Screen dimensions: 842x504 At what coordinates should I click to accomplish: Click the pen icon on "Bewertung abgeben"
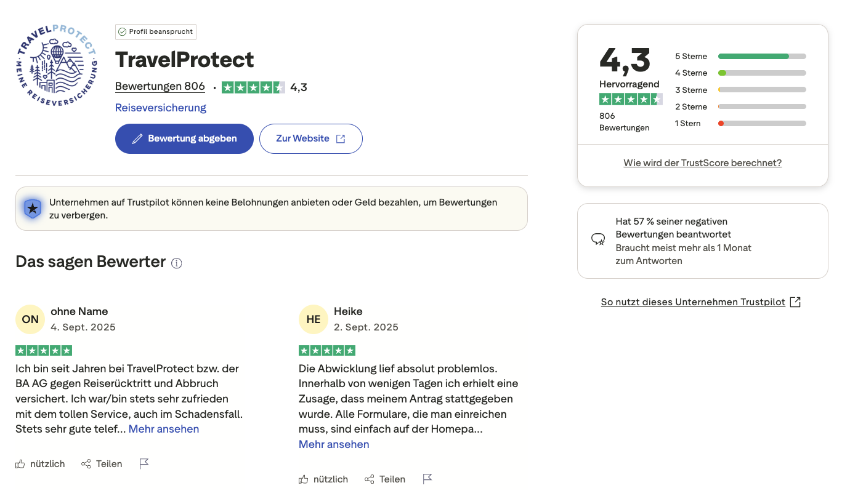(x=138, y=138)
